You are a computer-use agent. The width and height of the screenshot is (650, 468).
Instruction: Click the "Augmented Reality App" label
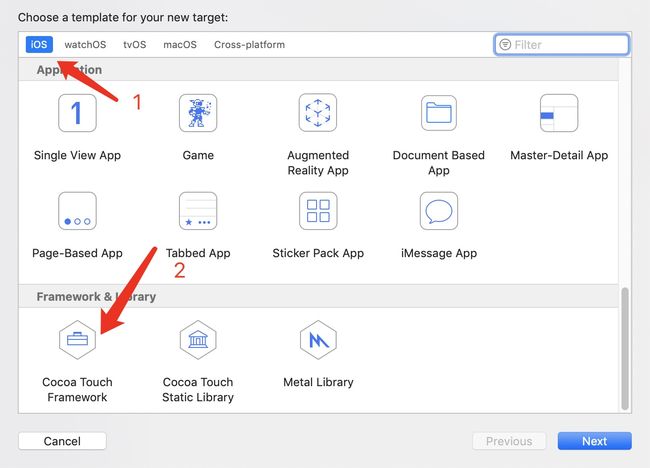click(318, 162)
